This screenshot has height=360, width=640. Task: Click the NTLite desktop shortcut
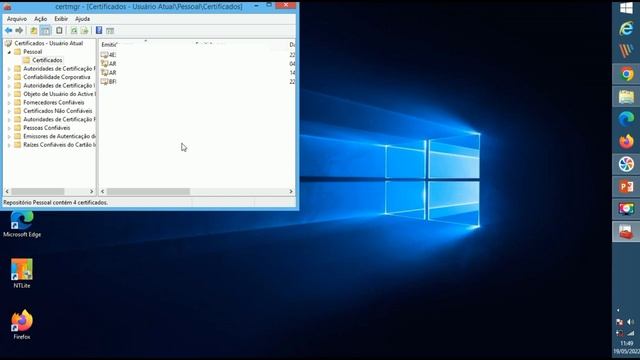tap(22, 273)
